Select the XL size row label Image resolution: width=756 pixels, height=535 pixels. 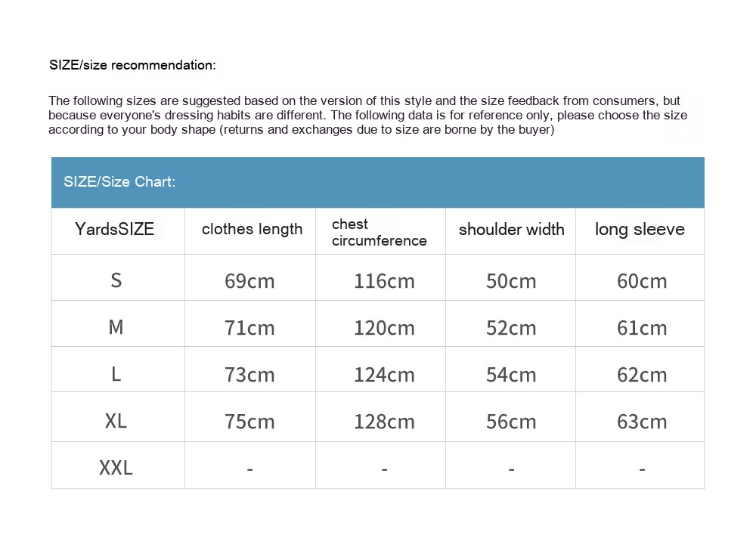[116, 421]
